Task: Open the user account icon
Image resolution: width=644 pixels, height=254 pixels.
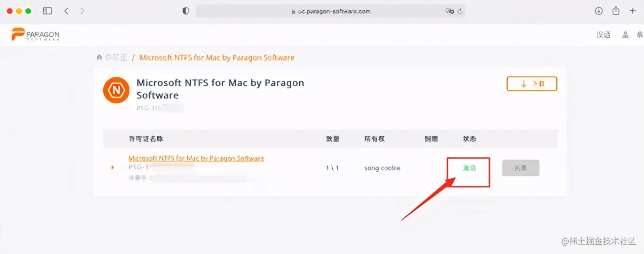Action: click(626, 35)
